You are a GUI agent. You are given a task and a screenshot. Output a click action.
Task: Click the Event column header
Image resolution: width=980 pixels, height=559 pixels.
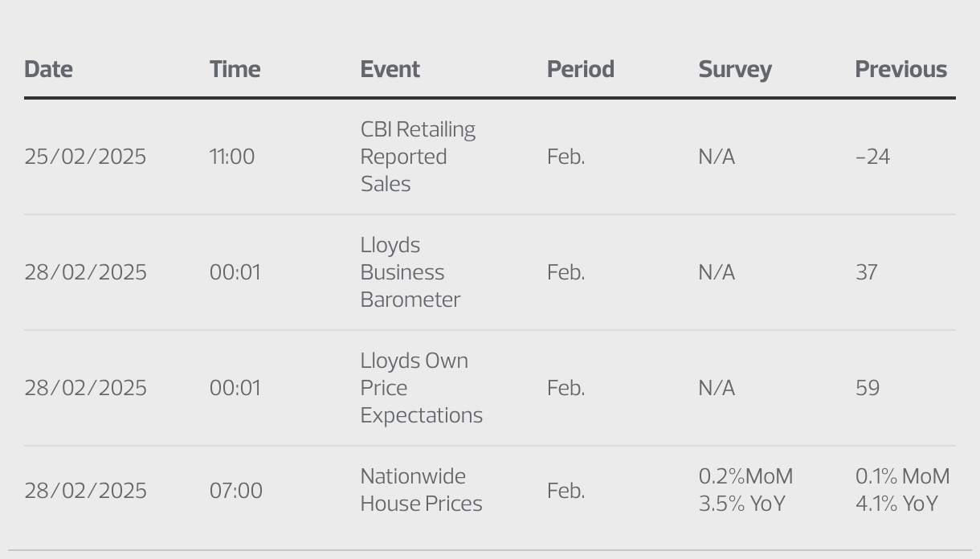(390, 69)
